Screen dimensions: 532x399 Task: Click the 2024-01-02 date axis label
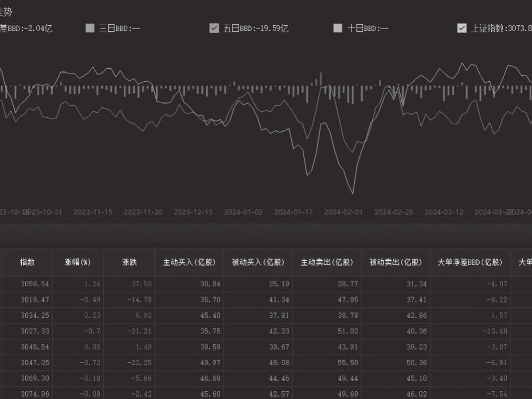coord(243,212)
